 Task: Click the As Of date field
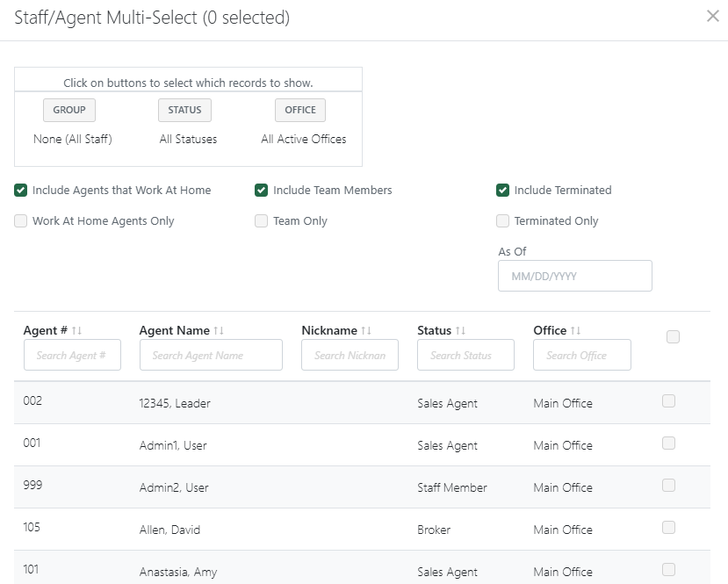(574, 275)
